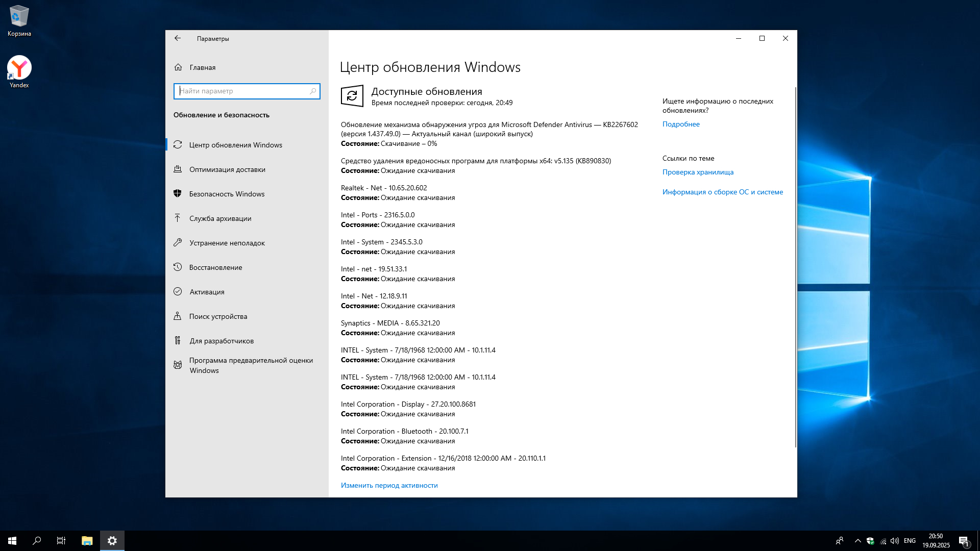This screenshot has width=980, height=551.
Task: Click the Найти параметр search field
Action: click(x=243, y=91)
